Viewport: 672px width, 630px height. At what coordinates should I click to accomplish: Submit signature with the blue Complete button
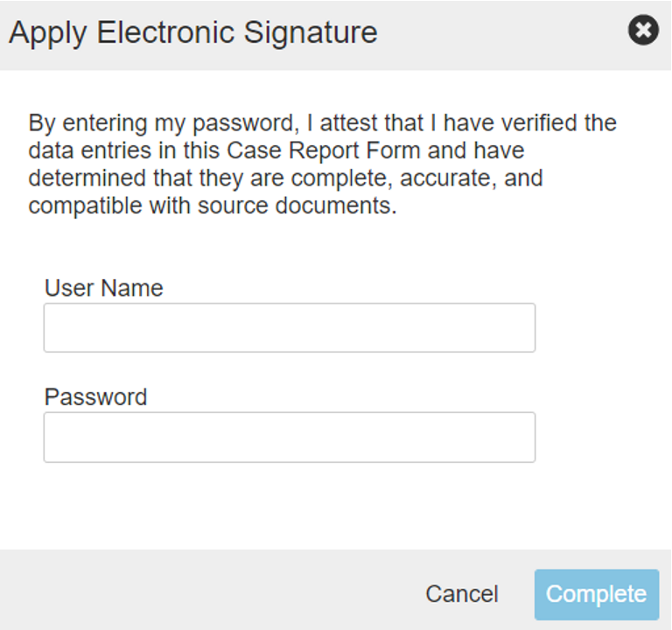pyautogui.click(x=596, y=594)
